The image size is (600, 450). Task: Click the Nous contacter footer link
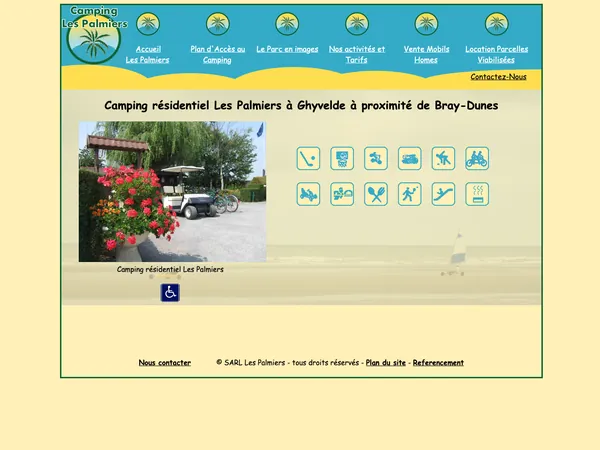pyautogui.click(x=165, y=362)
